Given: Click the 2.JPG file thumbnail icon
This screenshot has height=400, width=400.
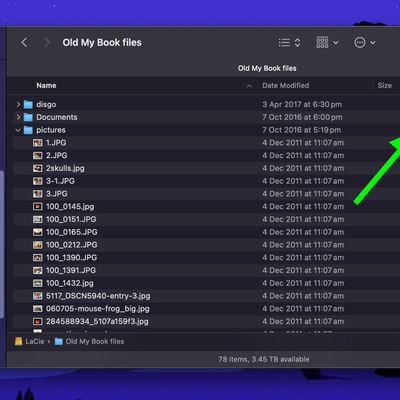Looking at the screenshot, I should pos(38,155).
